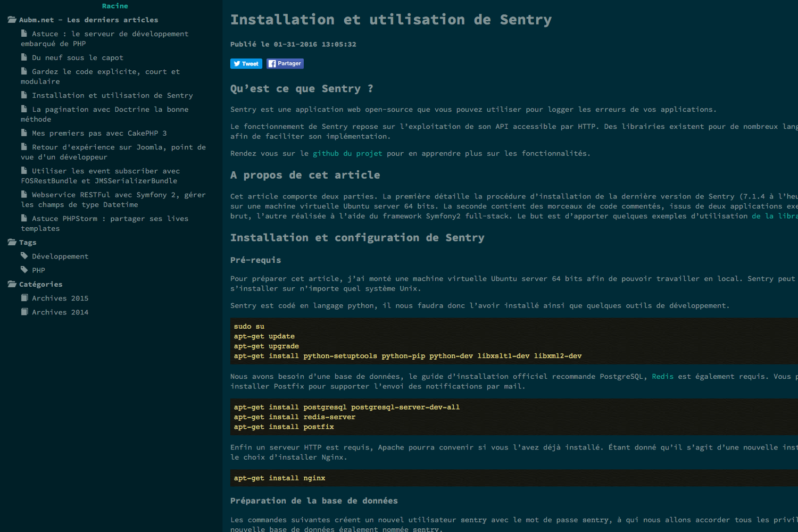
Task: Click the Facebook logo on Partager button
Action: [x=272, y=64]
